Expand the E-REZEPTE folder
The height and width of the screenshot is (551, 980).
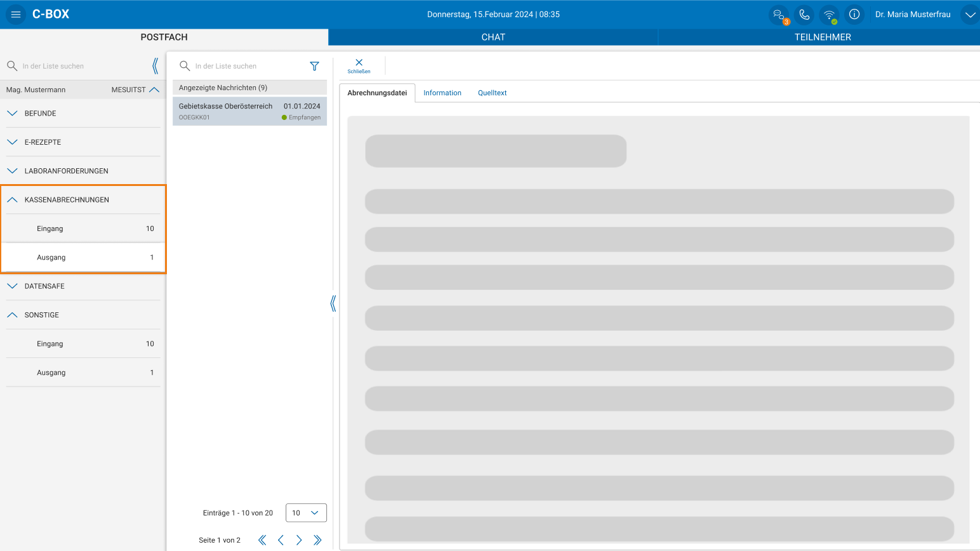coord(83,142)
